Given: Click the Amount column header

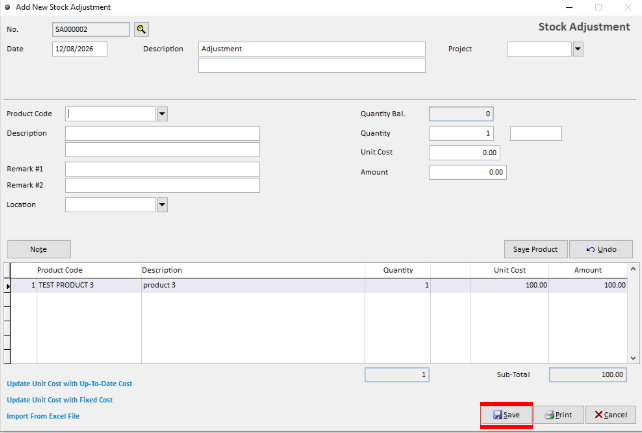Looking at the screenshot, I should coord(588,270).
